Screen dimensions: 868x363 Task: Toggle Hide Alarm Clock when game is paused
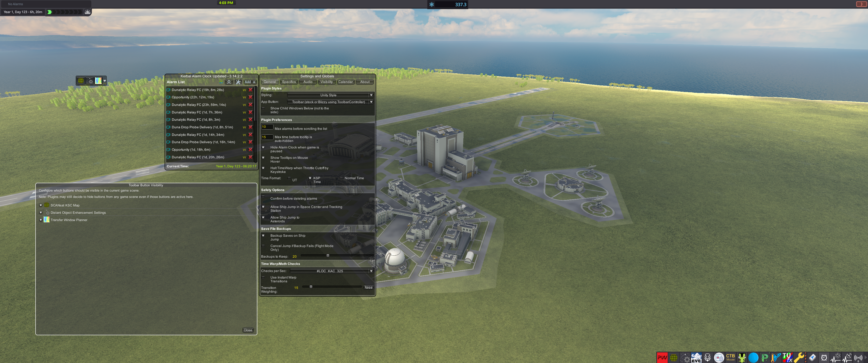pyautogui.click(x=263, y=147)
